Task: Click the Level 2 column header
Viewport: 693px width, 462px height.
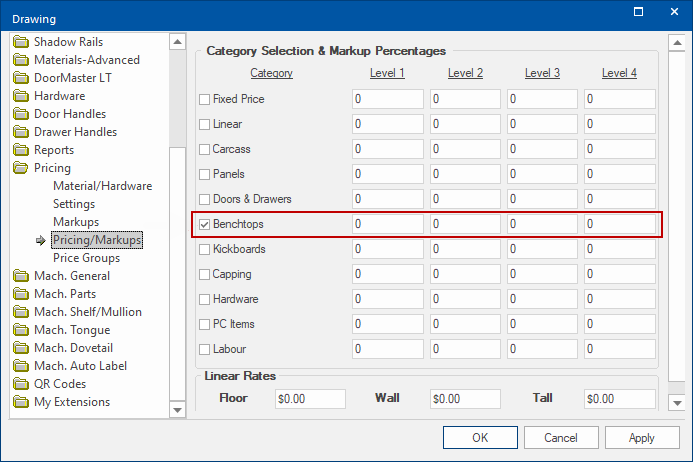Action: click(x=465, y=73)
